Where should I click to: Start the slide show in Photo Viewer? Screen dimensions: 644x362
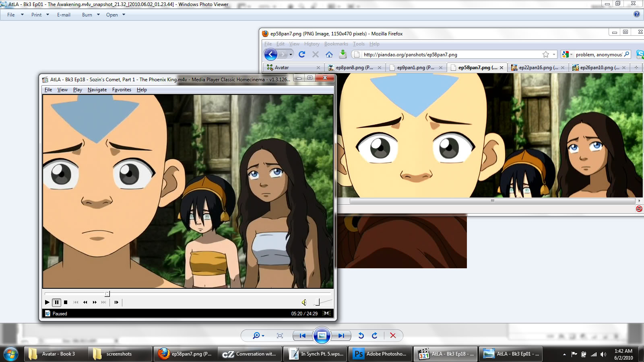322,335
